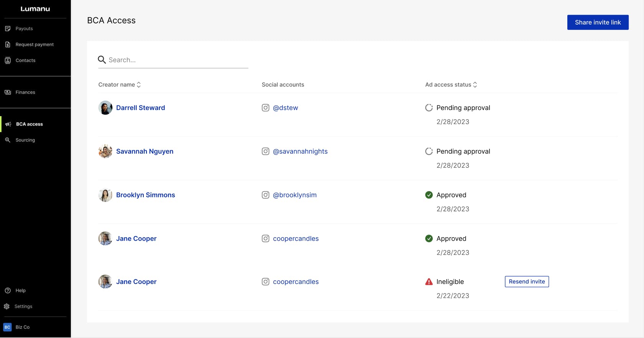The height and width of the screenshot is (338, 644).
Task: Open the @brooklynsim handle link
Action: (x=295, y=195)
